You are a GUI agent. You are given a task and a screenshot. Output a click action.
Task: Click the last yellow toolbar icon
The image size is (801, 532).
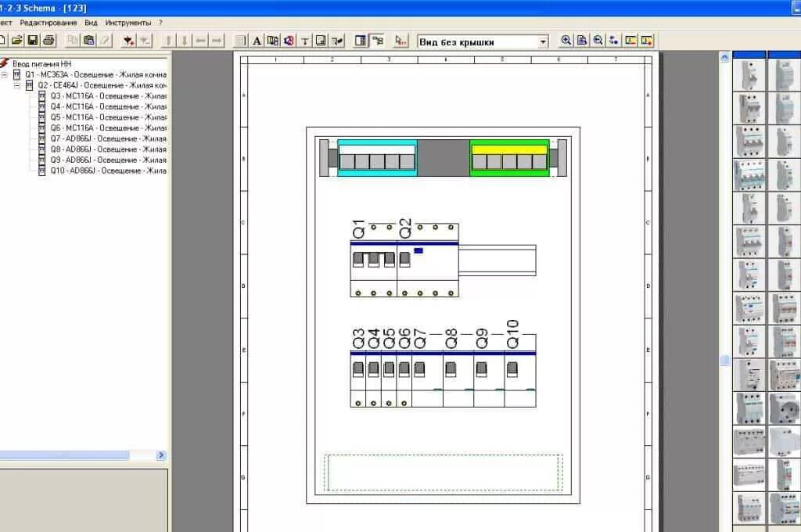tap(646, 41)
